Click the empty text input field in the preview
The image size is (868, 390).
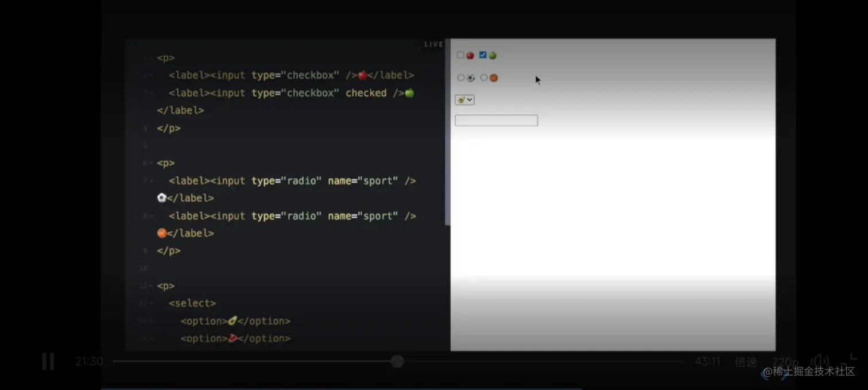tap(495, 120)
